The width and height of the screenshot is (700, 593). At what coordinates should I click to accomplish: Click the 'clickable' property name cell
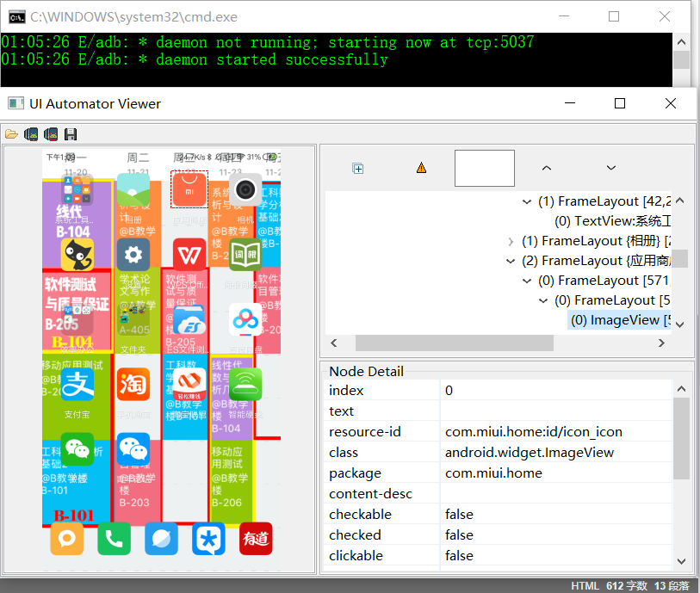pyautogui.click(x=382, y=555)
